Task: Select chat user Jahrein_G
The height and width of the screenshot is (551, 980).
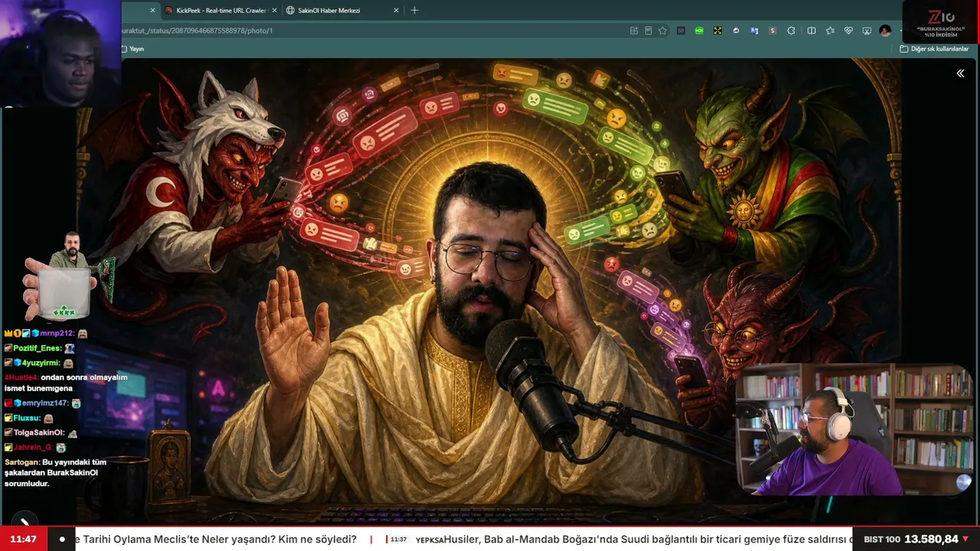Action: tap(32, 447)
